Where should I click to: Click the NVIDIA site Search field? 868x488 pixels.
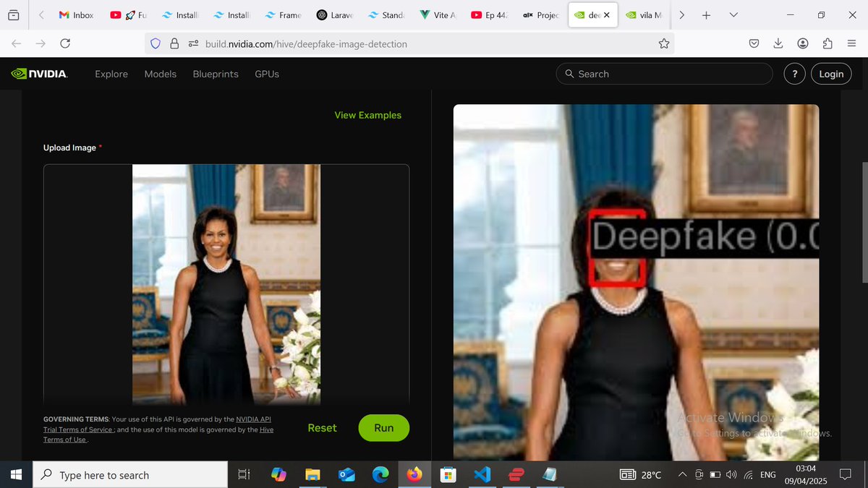click(x=664, y=74)
